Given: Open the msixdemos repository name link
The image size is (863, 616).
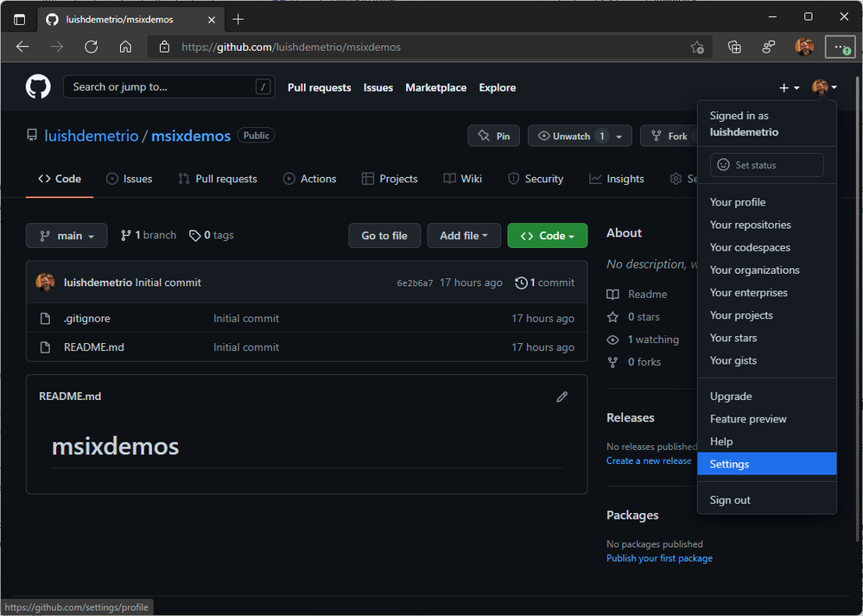Looking at the screenshot, I should 191,136.
